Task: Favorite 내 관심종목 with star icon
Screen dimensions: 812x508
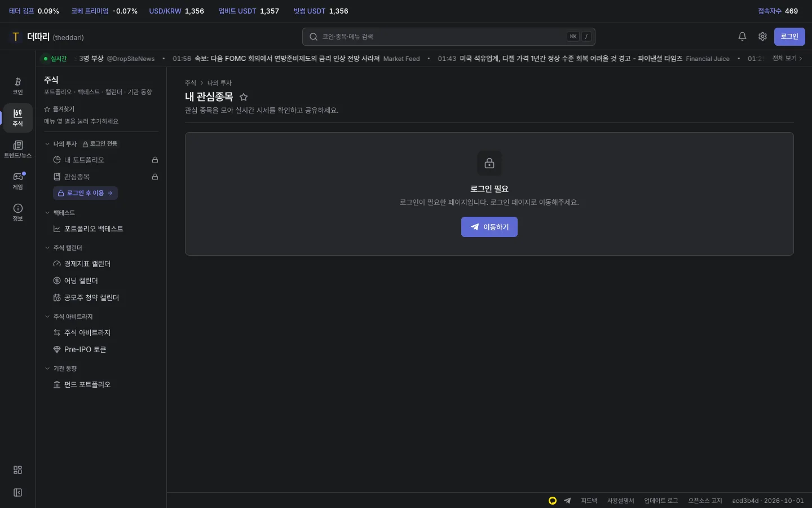Action: (244, 97)
